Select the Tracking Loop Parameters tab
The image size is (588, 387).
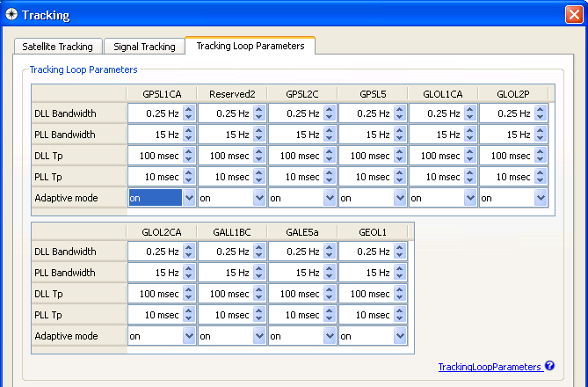point(250,46)
